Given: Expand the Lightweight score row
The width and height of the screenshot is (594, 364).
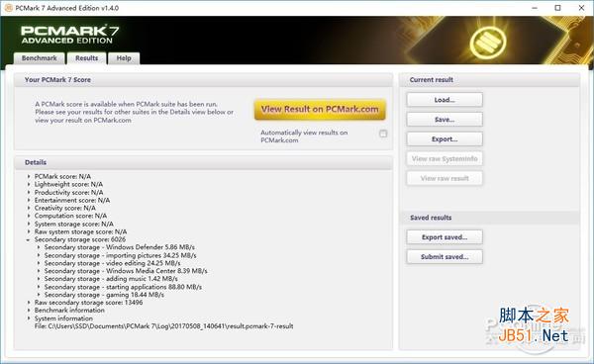Looking at the screenshot, I should (29, 184).
